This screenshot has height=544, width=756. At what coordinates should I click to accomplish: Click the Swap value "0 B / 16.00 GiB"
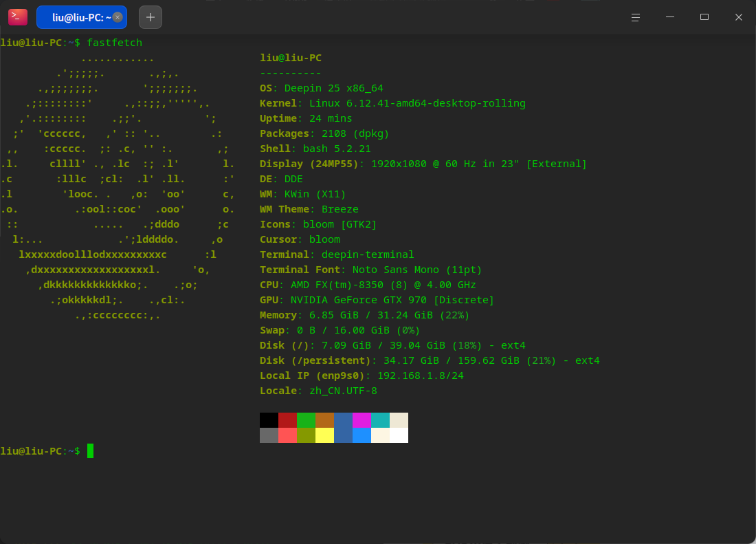(x=343, y=330)
